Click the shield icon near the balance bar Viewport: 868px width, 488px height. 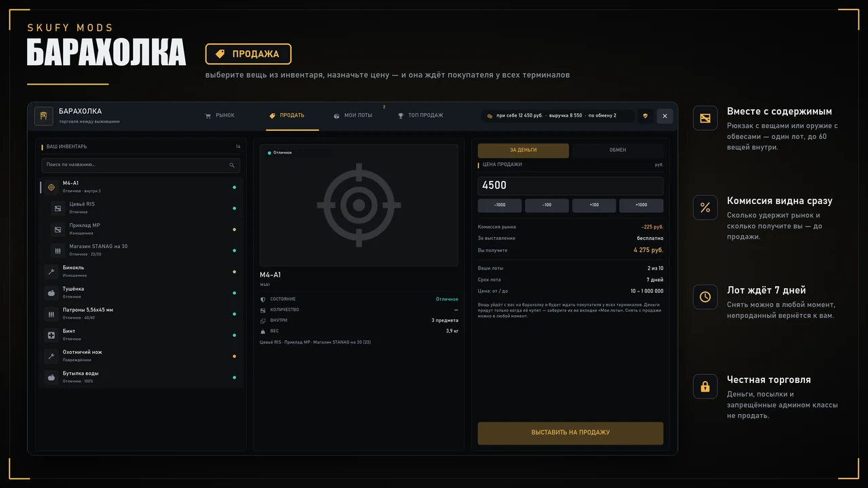[x=645, y=116]
